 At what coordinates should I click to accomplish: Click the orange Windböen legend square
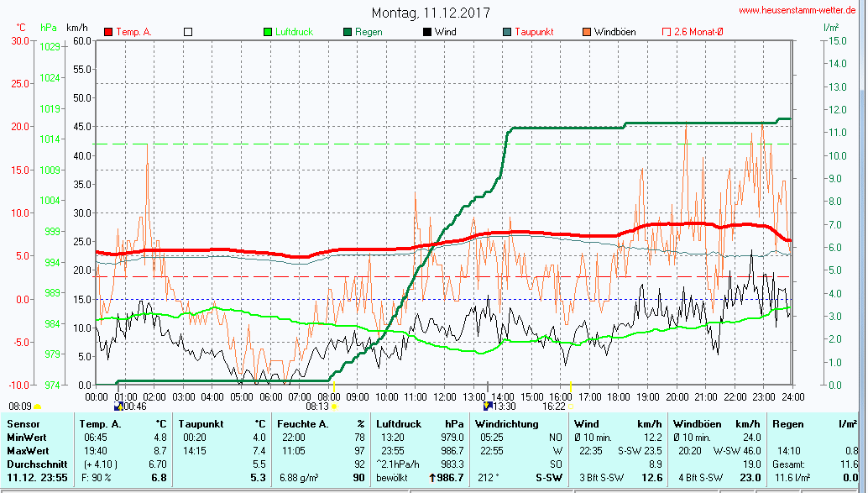586,32
